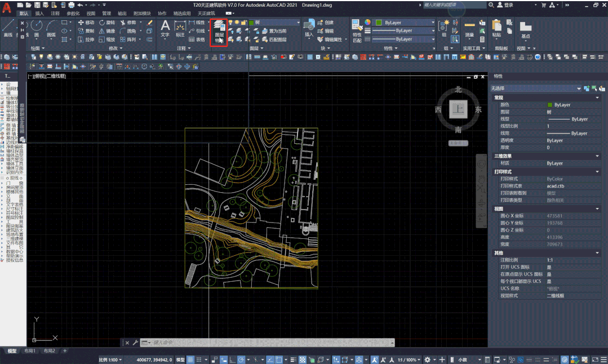Image resolution: width=608 pixels, height=364 pixels.
Task: Toggle the grid display in status bar
Action: click(x=190, y=359)
